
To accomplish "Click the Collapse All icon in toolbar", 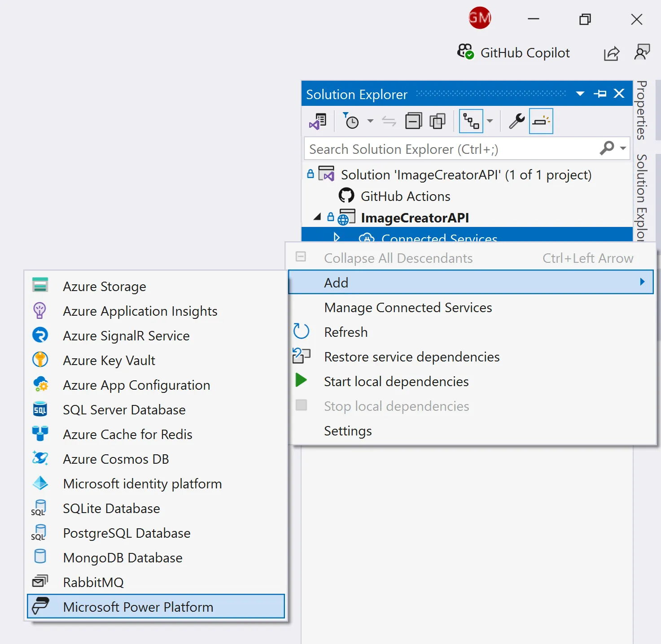I will click(x=413, y=121).
